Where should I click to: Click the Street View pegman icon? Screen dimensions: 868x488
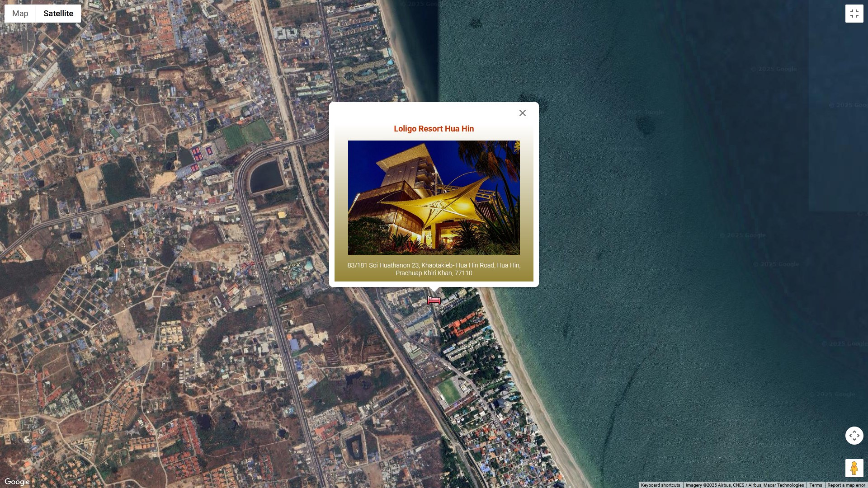click(x=854, y=468)
